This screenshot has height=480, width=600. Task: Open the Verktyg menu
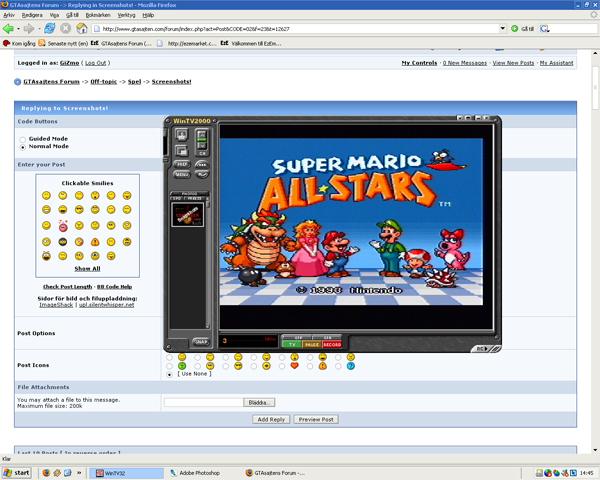(126, 15)
